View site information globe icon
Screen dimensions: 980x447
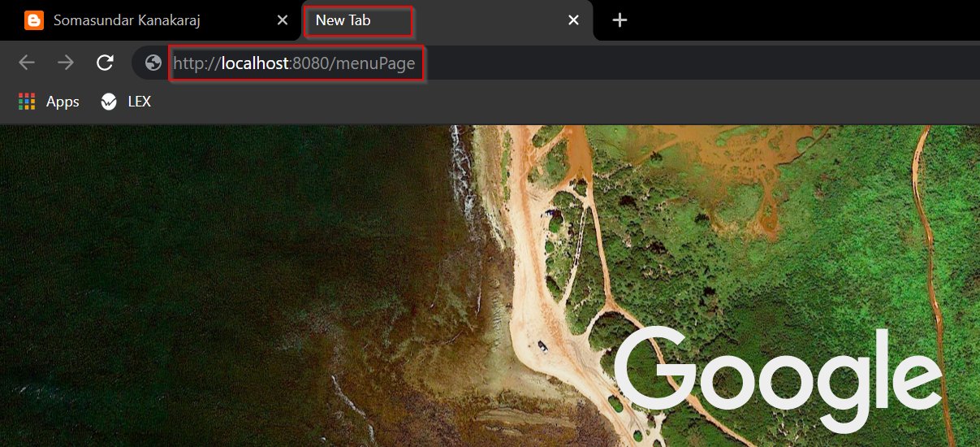pyautogui.click(x=153, y=63)
